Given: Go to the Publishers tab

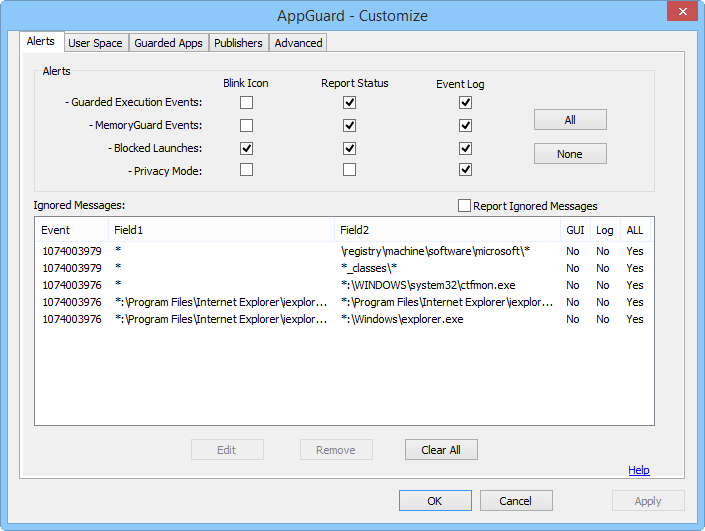Looking at the screenshot, I should [x=238, y=43].
